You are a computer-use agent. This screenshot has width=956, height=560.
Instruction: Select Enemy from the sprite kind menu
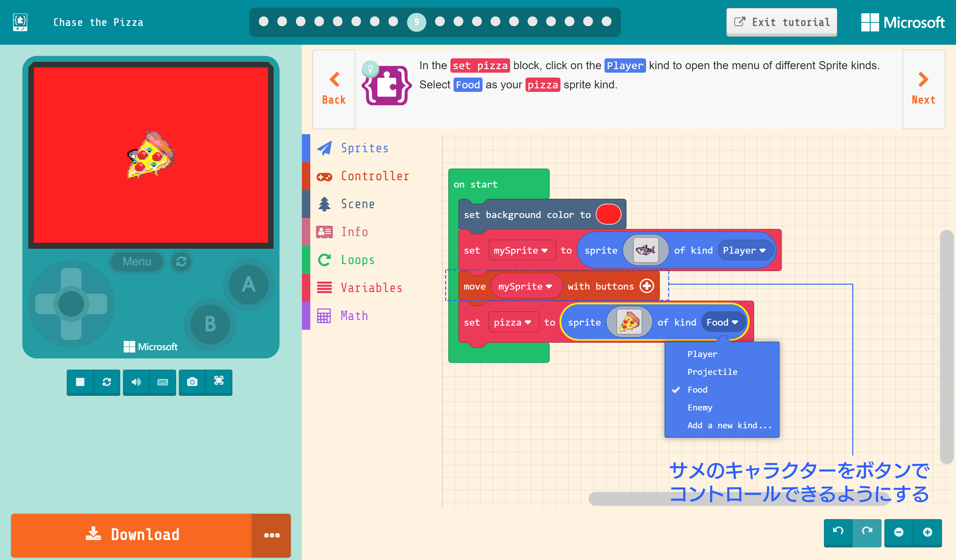click(700, 407)
